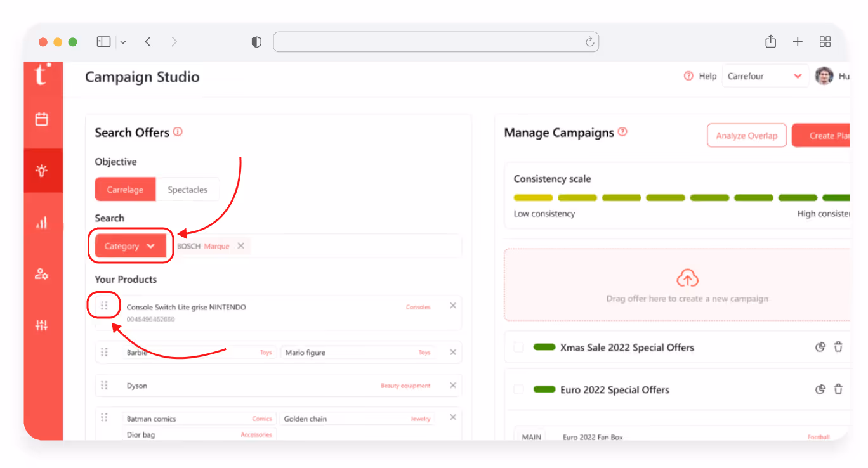The width and height of the screenshot is (868, 468).
Task: Click the Manage Campaigns help icon
Action: 622,132
